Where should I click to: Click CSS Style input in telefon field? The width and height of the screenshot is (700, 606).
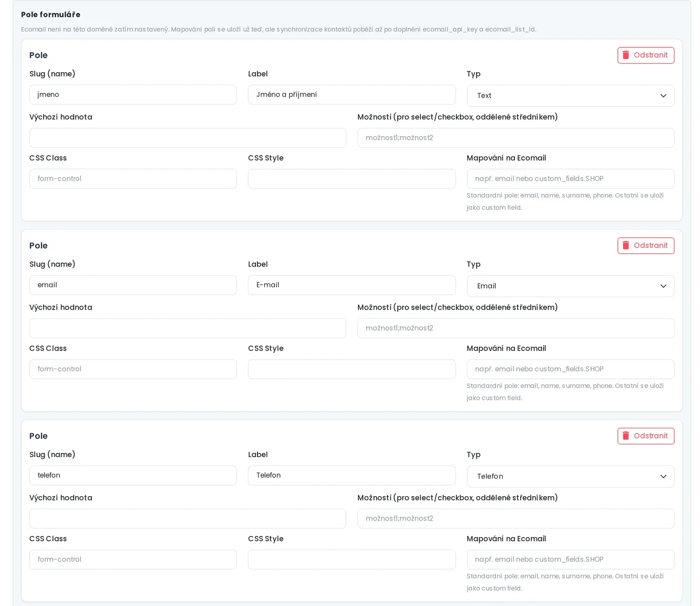tap(352, 560)
